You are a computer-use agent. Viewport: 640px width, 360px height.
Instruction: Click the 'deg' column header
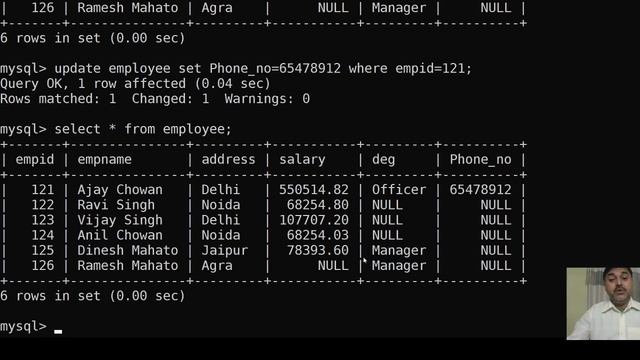click(x=383, y=160)
